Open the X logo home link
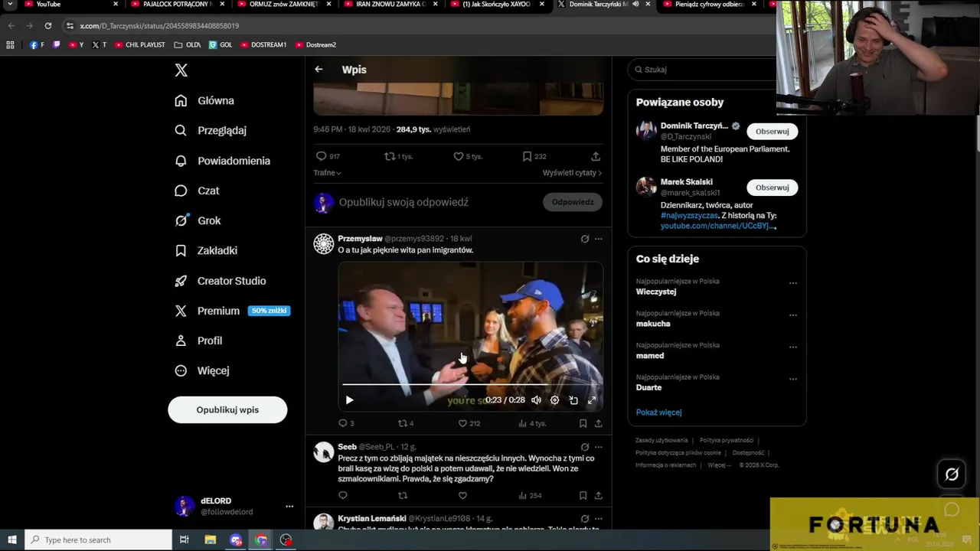Viewport: 980px width, 551px height. point(181,70)
